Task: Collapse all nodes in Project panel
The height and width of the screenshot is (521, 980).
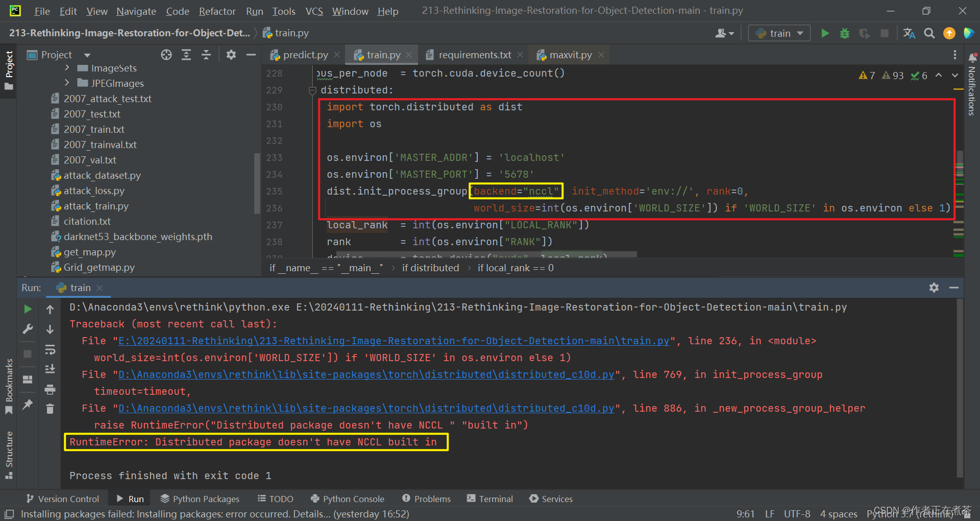Action: tap(206, 55)
